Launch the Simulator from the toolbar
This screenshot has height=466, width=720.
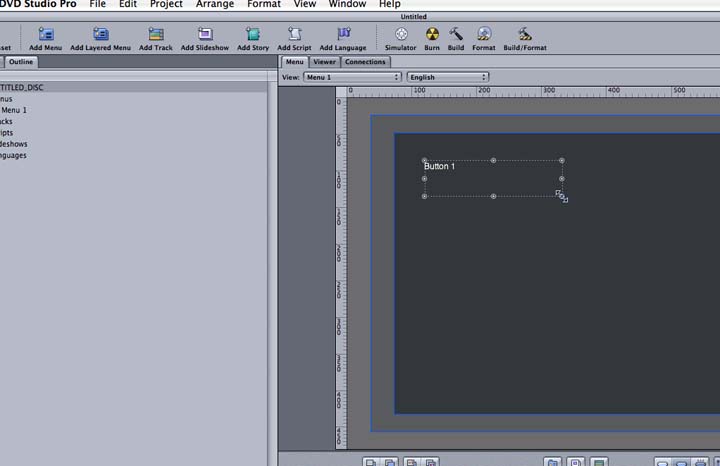[401, 35]
